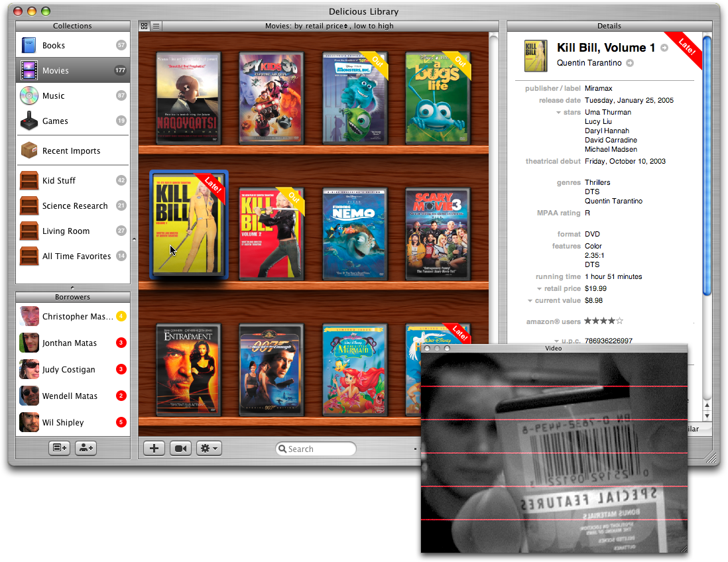Click the add item plus button
This screenshot has width=728, height=562.
tap(154, 448)
